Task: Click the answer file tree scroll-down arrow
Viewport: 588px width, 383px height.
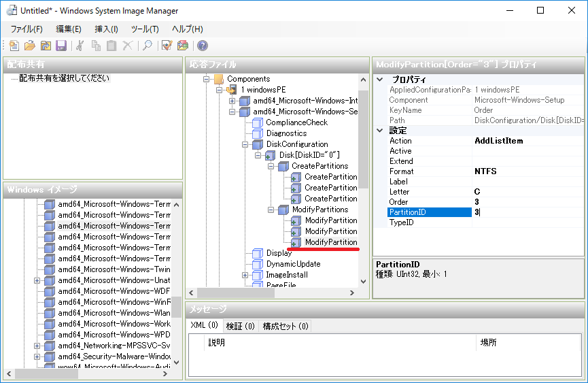Action: coord(363,282)
